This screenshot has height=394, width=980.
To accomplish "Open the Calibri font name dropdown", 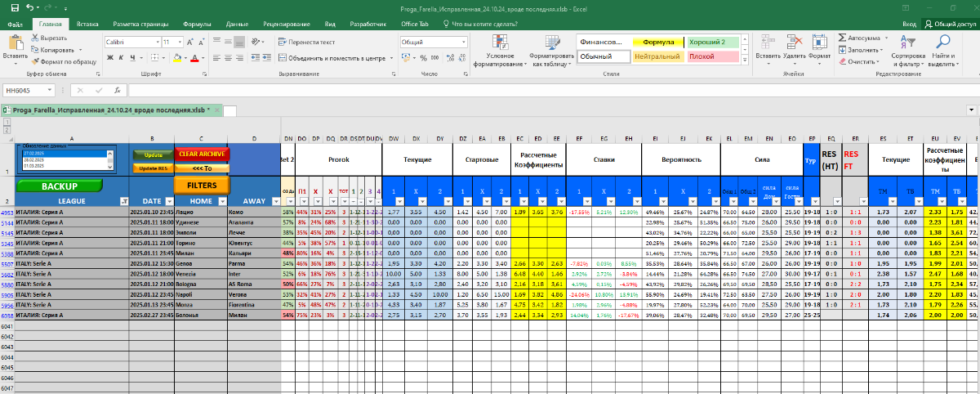I will click(x=156, y=42).
